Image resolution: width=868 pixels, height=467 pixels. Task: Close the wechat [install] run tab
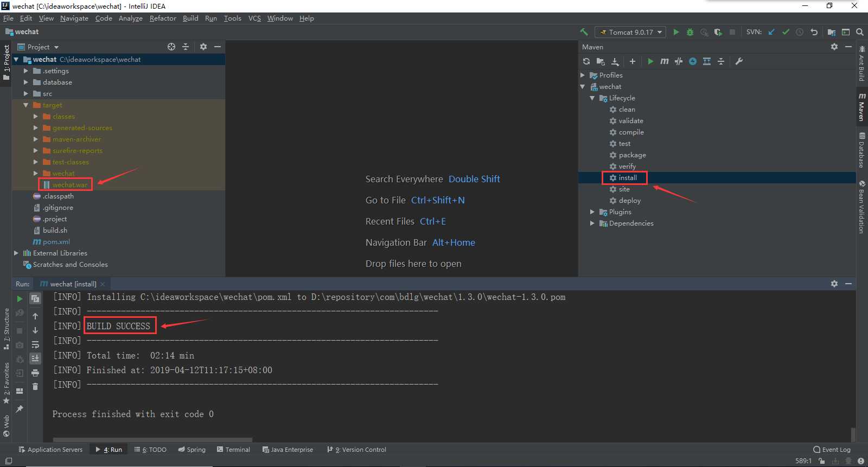103,284
